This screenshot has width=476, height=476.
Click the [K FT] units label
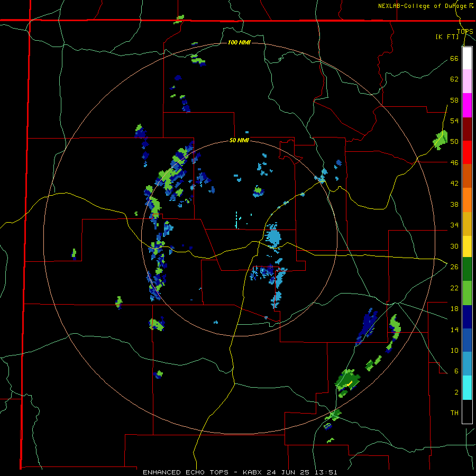click(447, 37)
